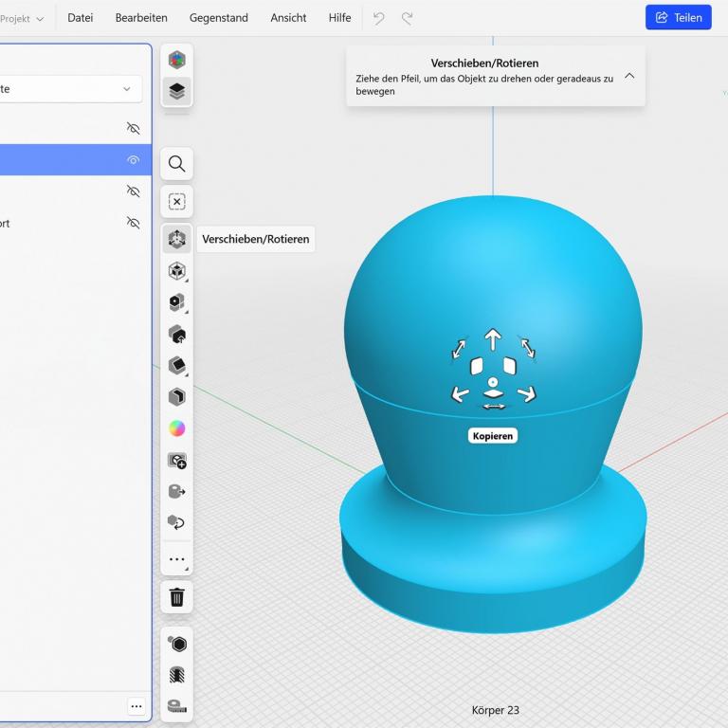
Task: Select the Verschieben/Rotieren tool icon
Action: [x=176, y=240]
